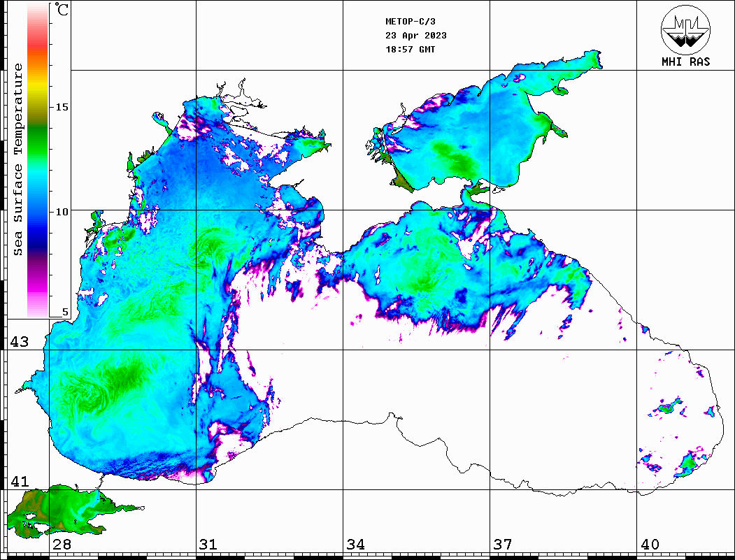Click the 10 tick on the temperature scale
This screenshot has width=735, height=560.
tap(62, 211)
